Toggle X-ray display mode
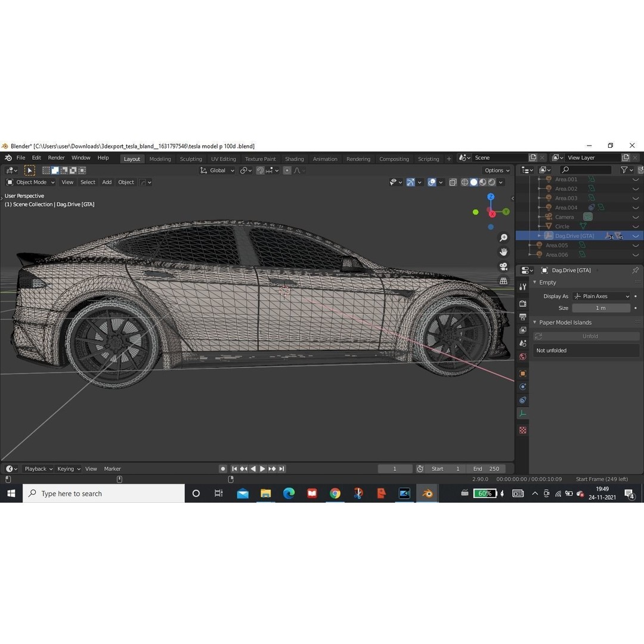Screen dimensions: 644x644 click(453, 182)
